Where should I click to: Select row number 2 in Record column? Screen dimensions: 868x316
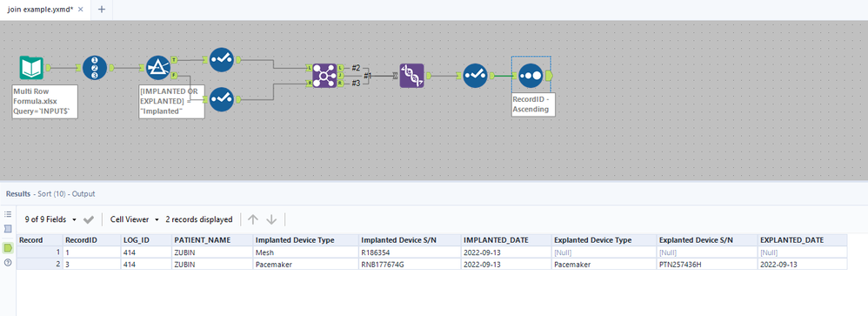coord(39,265)
